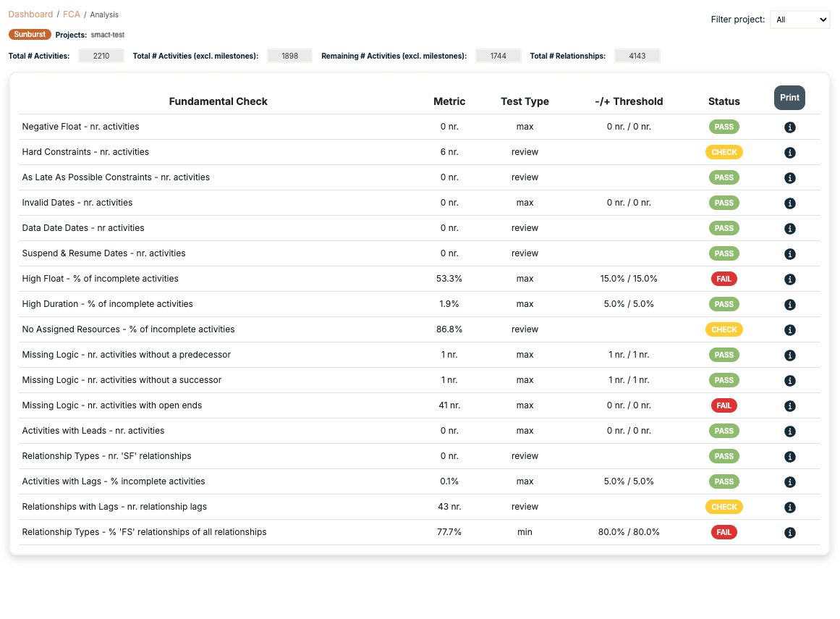Open the FCA breadcrumb link

point(72,14)
